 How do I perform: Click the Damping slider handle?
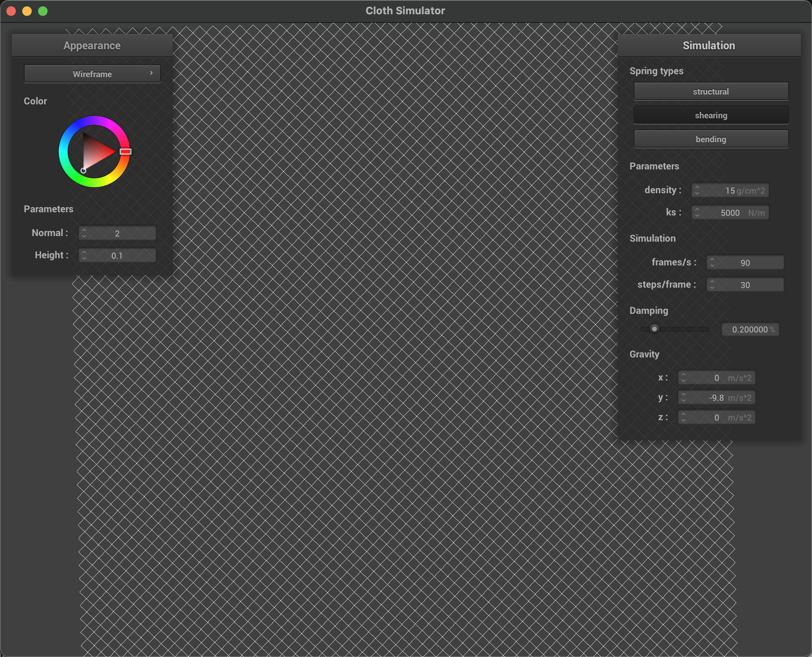click(x=654, y=329)
